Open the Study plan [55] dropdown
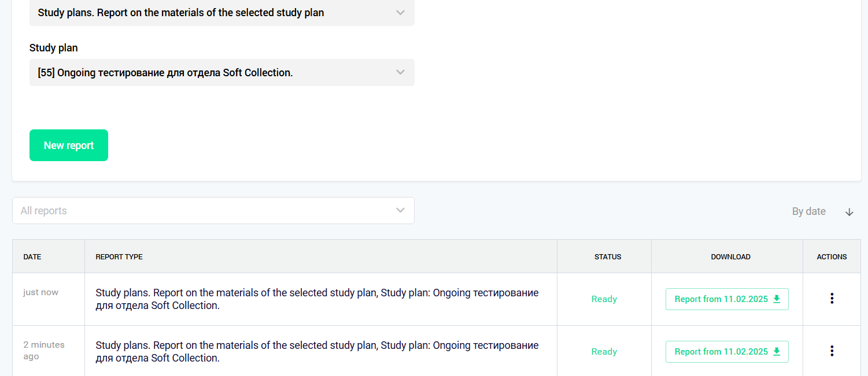 (222, 73)
